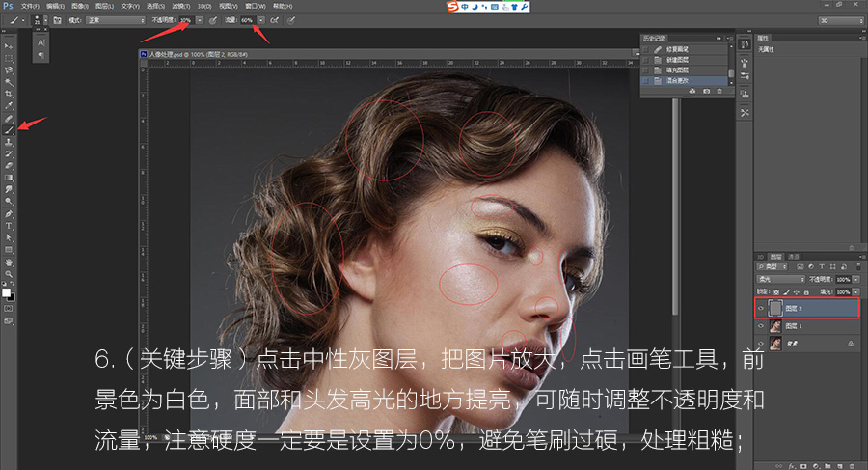Viewport: 868px width, 470px height.
Task: Open the layer blend mode 柔光 dropdown
Action: click(781, 279)
